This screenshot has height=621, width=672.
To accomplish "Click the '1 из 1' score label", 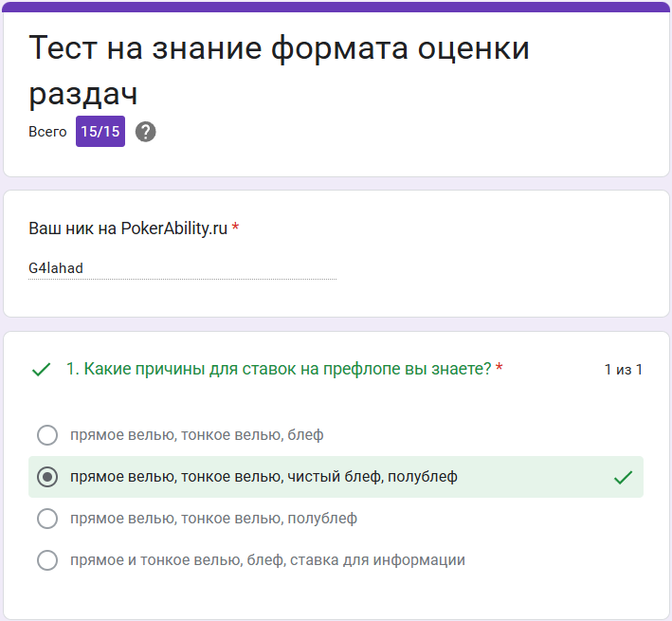I will tap(623, 370).
